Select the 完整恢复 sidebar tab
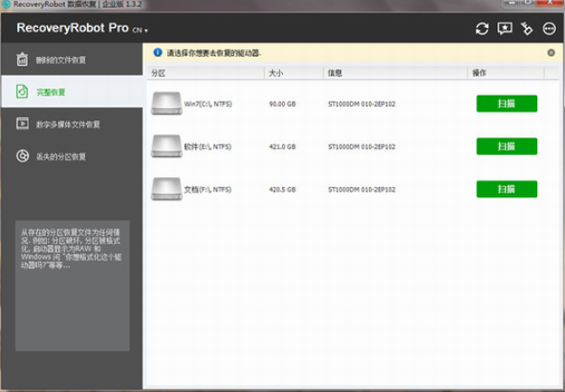The width and height of the screenshot is (565, 392). (x=71, y=91)
